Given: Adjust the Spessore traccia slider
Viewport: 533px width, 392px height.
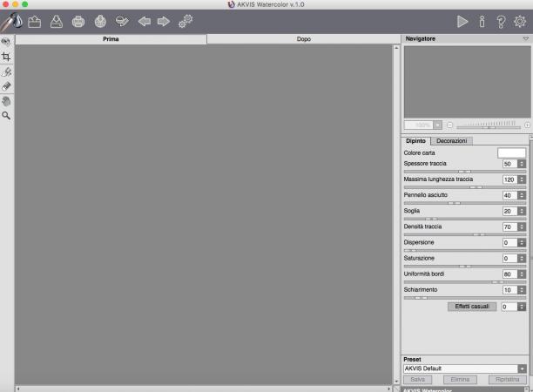Looking at the screenshot, I should pos(465,172).
